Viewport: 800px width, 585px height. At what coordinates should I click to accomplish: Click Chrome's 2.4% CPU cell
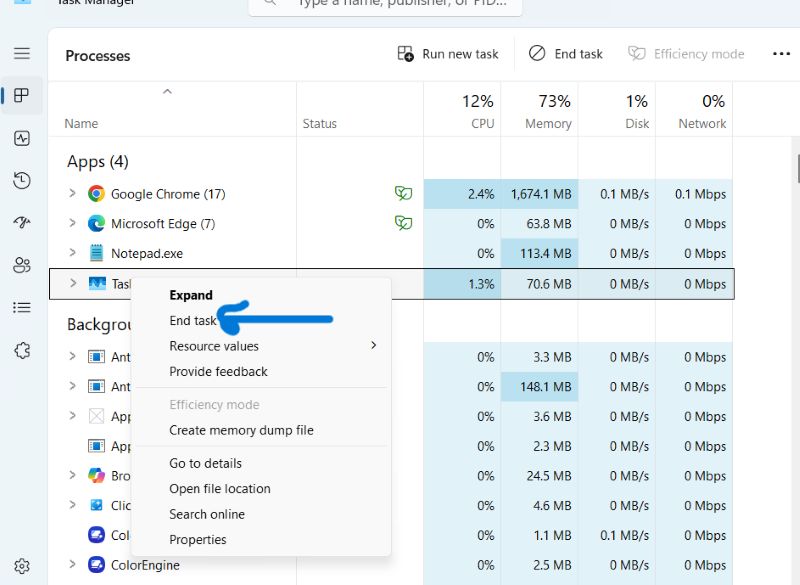coord(462,194)
